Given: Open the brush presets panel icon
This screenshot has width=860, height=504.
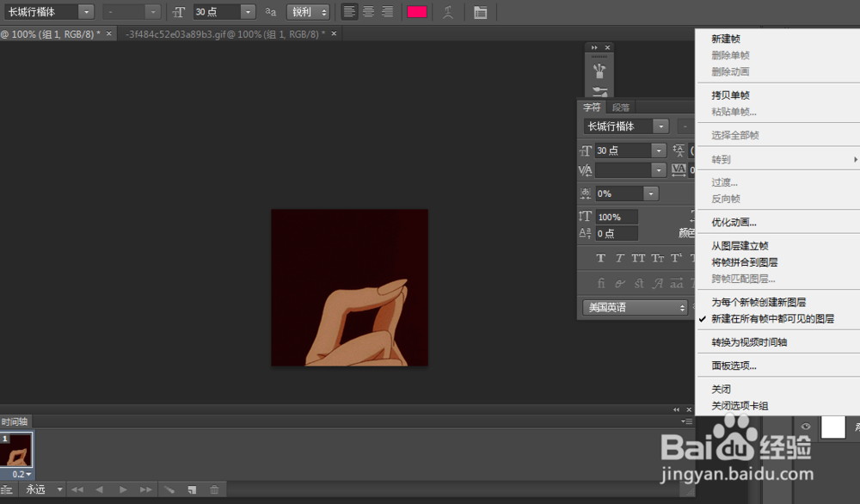Looking at the screenshot, I should click(x=599, y=71).
